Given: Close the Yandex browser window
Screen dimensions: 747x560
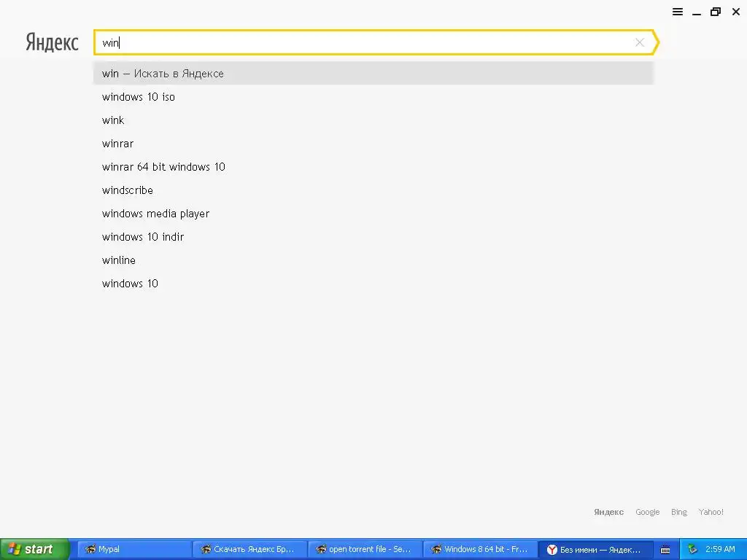Looking at the screenshot, I should pos(735,12).
